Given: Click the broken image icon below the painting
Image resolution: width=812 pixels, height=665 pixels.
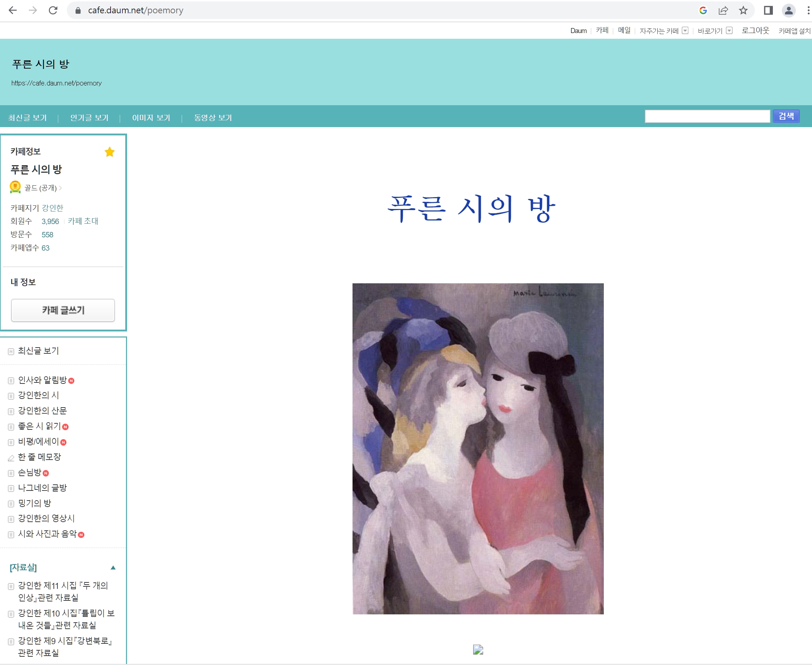Looking at the screenshot, I should 478,650.
